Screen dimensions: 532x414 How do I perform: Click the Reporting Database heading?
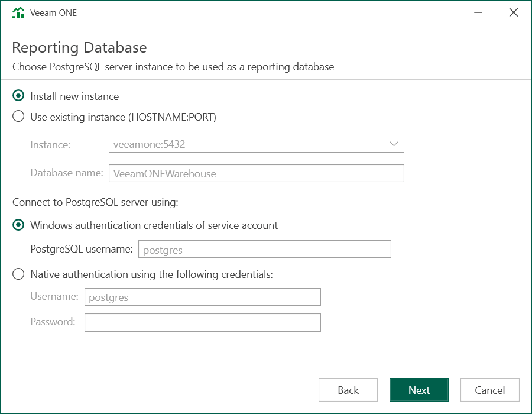79,48
